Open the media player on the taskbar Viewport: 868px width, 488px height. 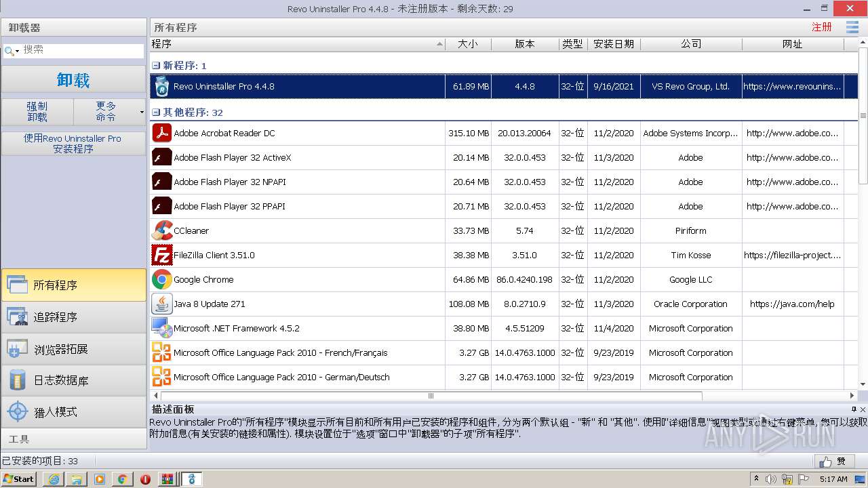click(100, 479)
